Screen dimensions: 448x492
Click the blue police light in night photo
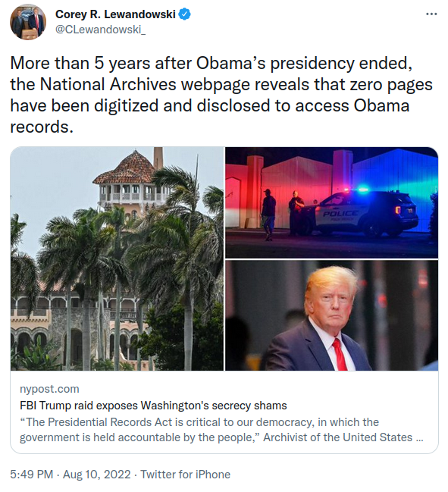pos(363,190)
